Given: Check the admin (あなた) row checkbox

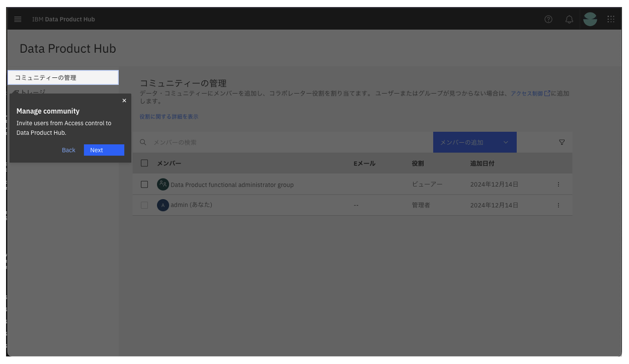Looking at the screenshot, I should [x=144, y=205].
